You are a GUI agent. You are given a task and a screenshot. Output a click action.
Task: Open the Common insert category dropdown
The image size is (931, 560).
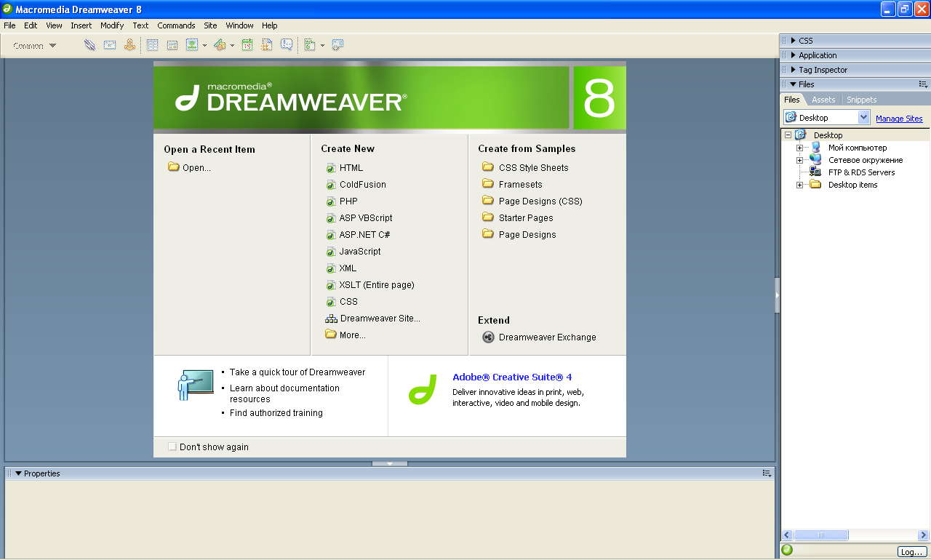pyautogui.click(x=35, y=46)
